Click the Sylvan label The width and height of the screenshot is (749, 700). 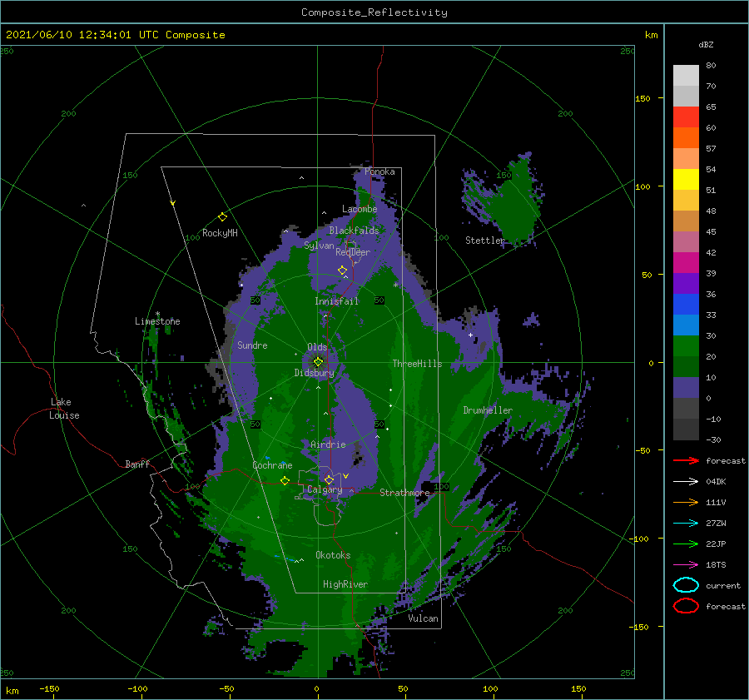click(319, 246)
